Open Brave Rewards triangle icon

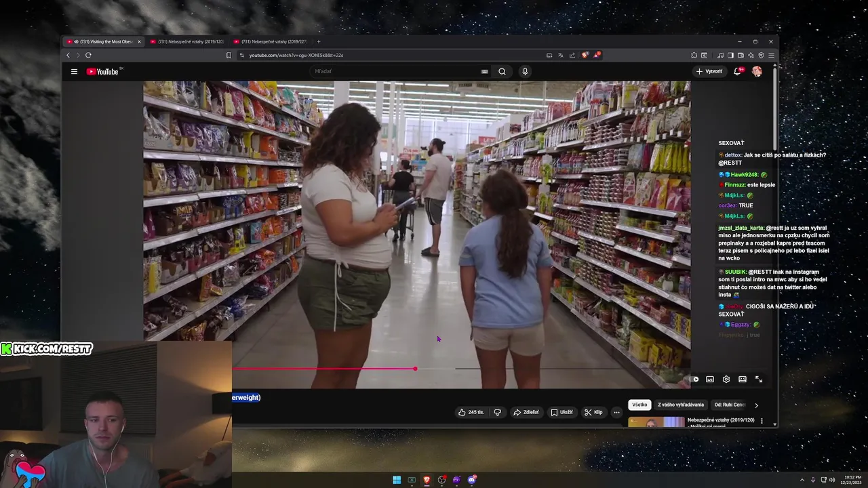[597, 55]
